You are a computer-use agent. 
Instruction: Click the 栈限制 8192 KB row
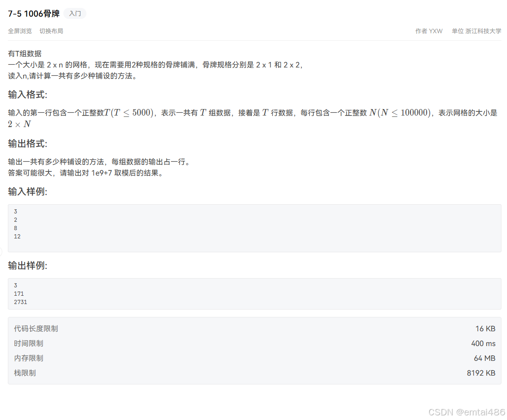coord(255,373)
